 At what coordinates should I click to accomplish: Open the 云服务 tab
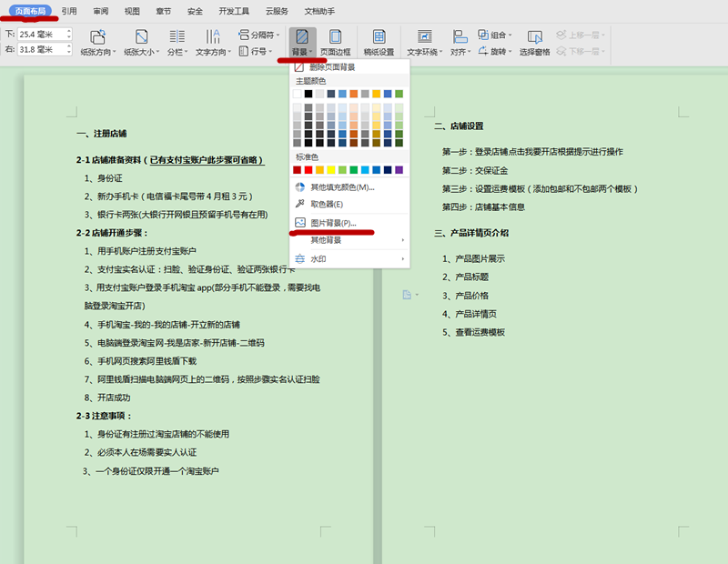click(x=277, y=11)
